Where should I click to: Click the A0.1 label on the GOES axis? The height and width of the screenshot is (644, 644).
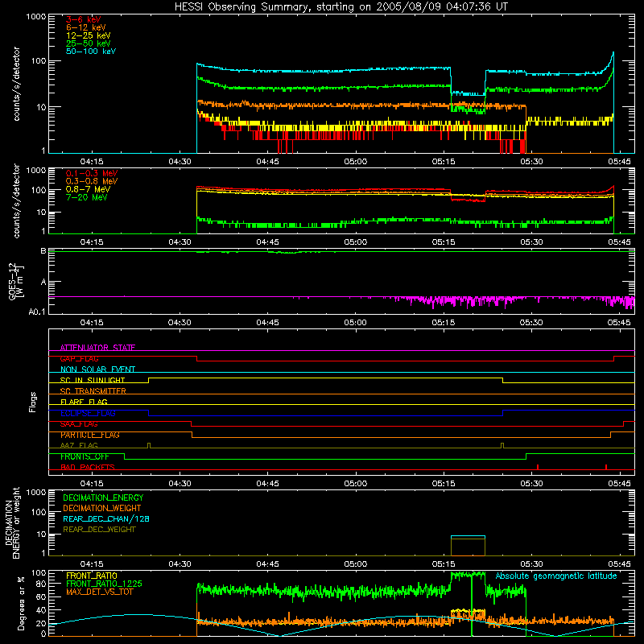(37, 312)
